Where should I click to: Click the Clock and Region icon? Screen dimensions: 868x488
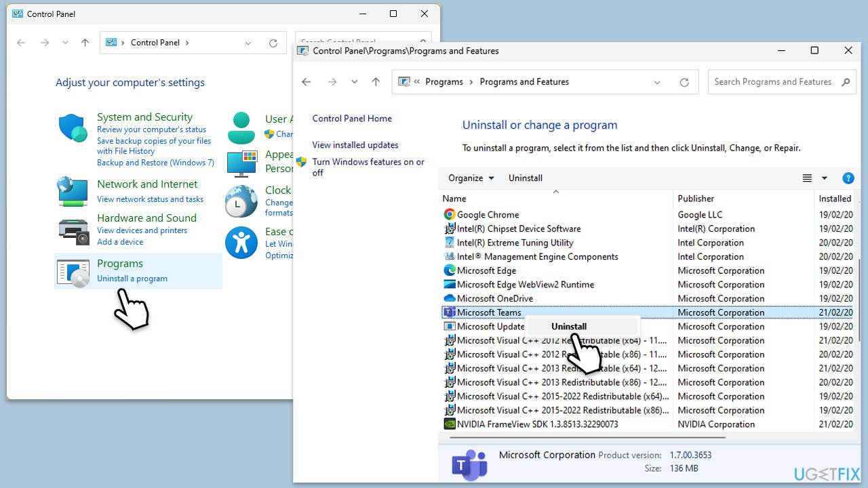[x=241, y=201]
